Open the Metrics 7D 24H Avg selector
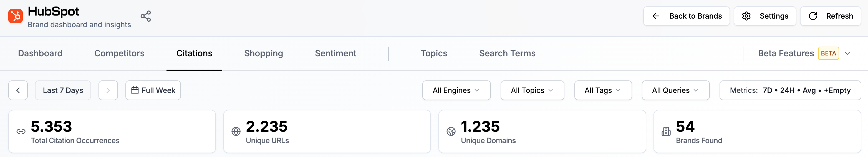 coord(790,90)
